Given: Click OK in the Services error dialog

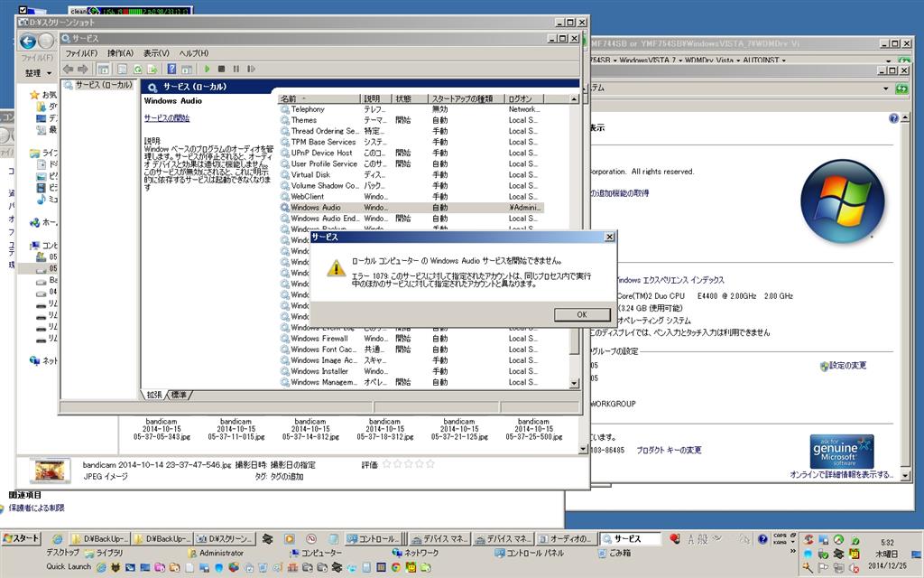Looking at the screenshot, I should tap(582, 314).
